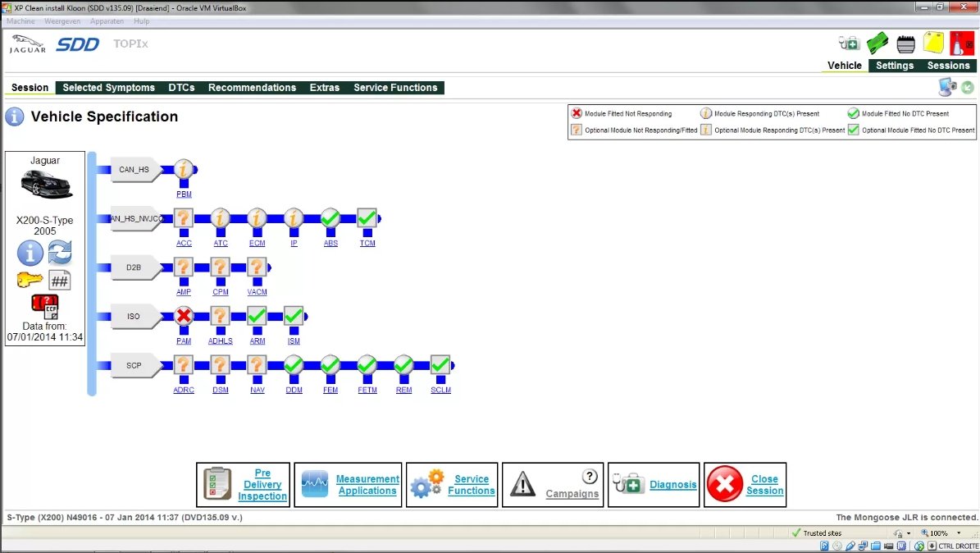Click the TOPIx logo text
980x553 pixels.
tap(130, 43)
